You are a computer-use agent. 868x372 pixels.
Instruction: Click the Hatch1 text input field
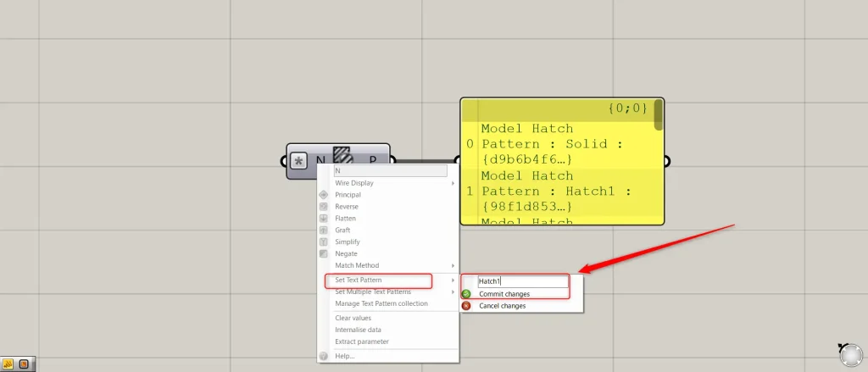[522, 281]
